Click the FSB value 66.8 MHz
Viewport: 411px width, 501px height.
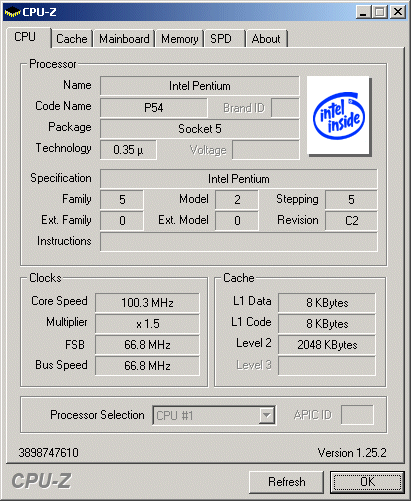pyautogui.click(x=147, y=345)
